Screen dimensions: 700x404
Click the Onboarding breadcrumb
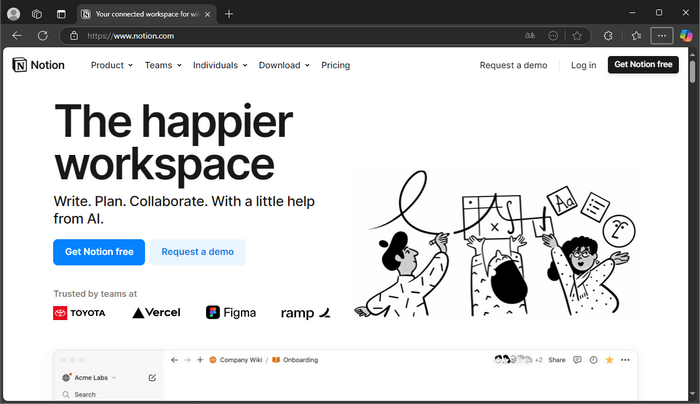pos(296,360)
